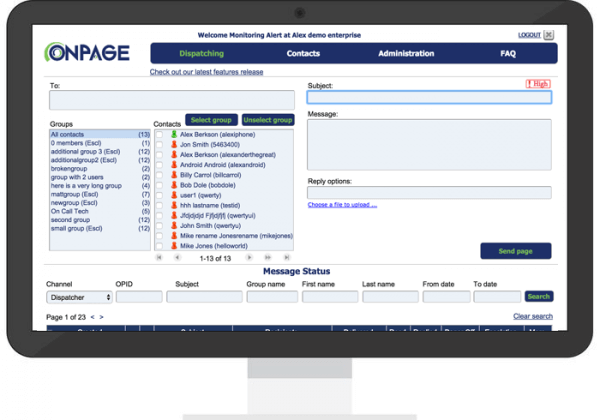Check the Bob Dole checkbox
The image size is (600, 420).
pyautogui.click(x=159, y=185)
